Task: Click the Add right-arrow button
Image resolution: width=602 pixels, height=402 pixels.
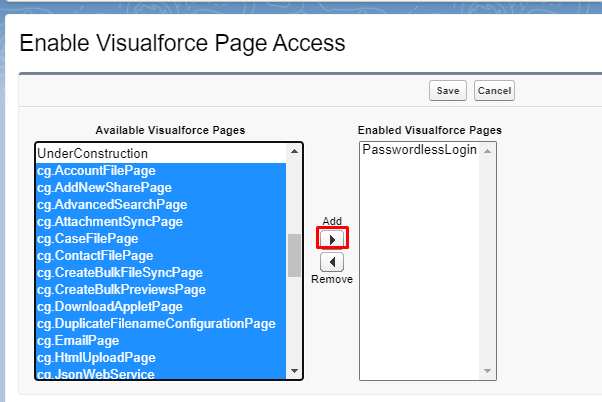Action: [x=332, y=239]
